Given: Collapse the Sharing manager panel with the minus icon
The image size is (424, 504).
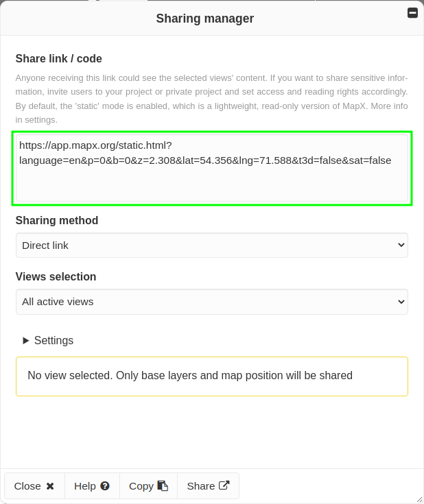Looking at the screenshot, I should coord(412,12).
